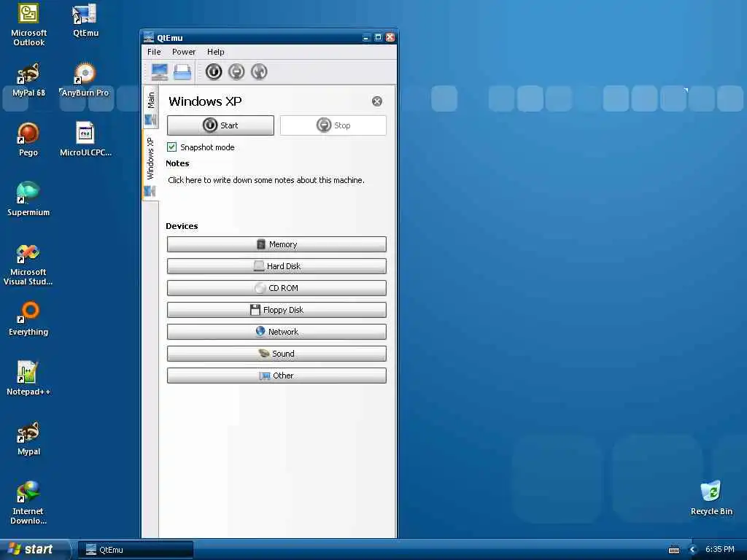Expand the Sound device section
Viewport: 747px width, 560px height.
tap(276, 354)
